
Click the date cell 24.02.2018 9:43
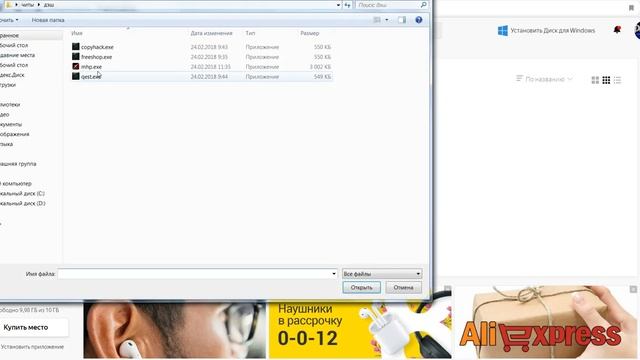pyautogui.click(x=209, y=47)
